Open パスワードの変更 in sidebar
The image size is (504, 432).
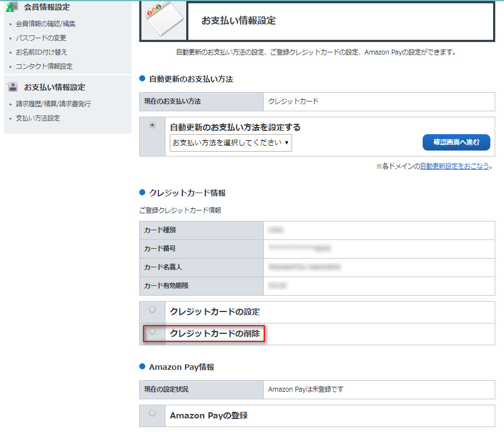pyautogui.click(x=41, y=38)
